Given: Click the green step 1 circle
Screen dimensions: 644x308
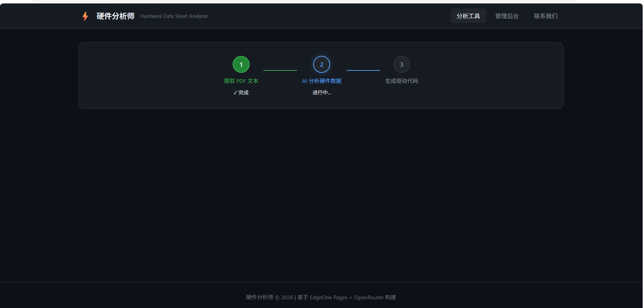Looking at the screenshot, I should pos(241,64).
